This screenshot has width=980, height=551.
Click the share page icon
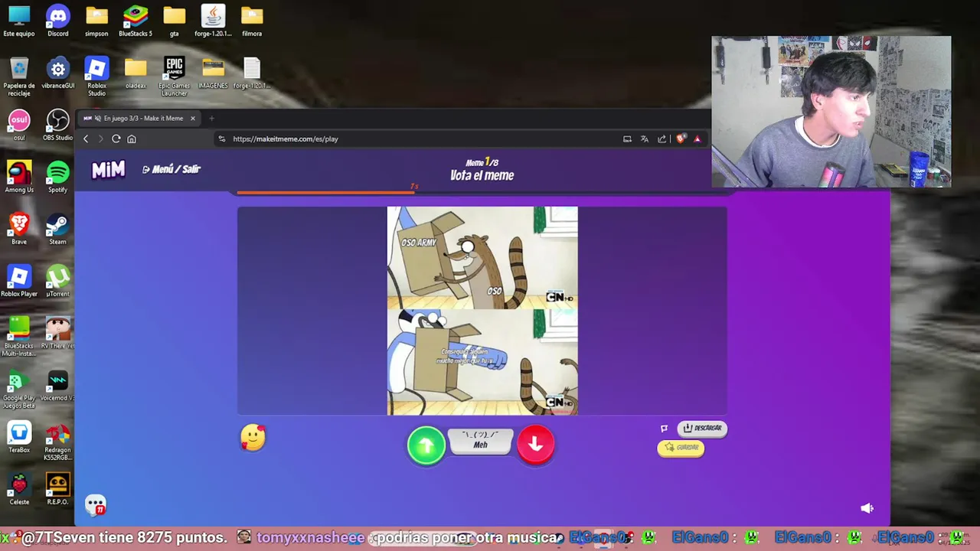click(x=661, y=139)
